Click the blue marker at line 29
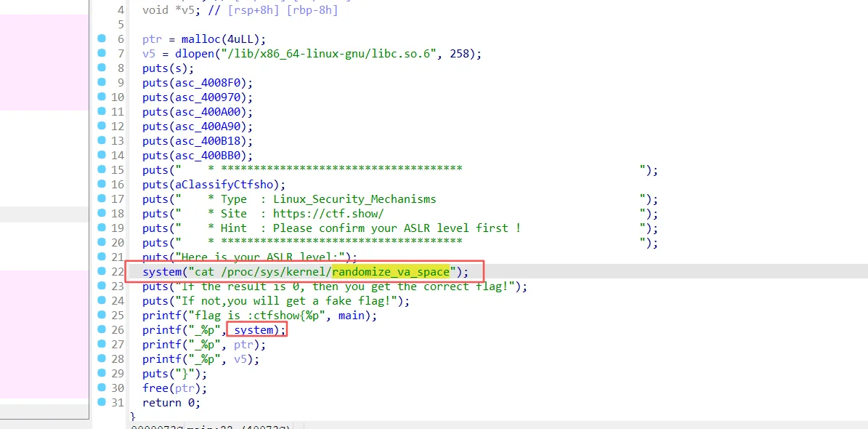Image resolution: width=868 pixels, height=429 pixels. click(102, 373)
